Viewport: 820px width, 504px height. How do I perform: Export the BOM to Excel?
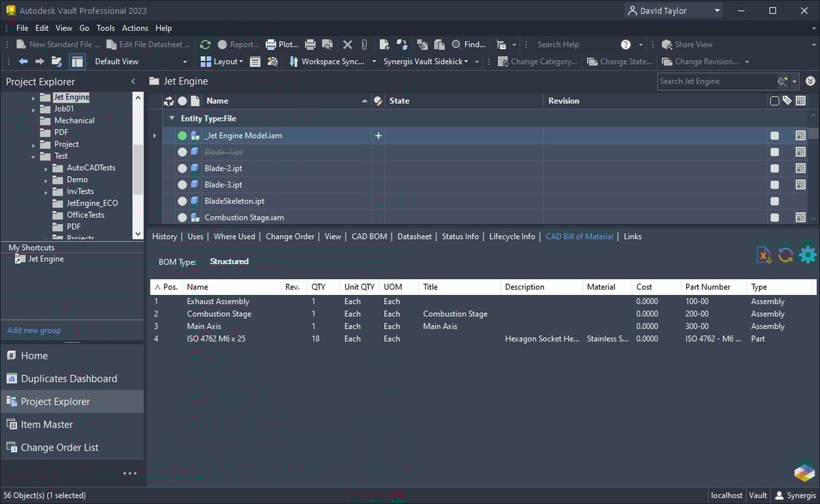click(763, 255)
